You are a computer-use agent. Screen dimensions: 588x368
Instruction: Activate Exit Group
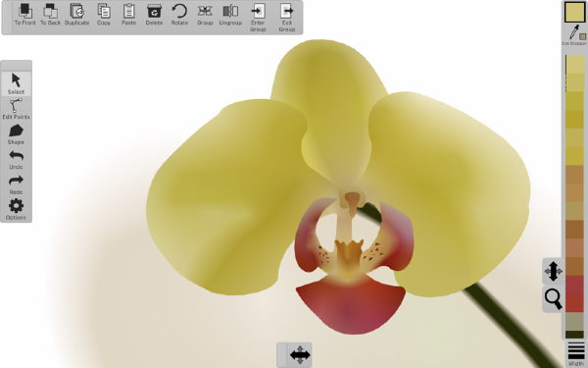pos(286,18)
